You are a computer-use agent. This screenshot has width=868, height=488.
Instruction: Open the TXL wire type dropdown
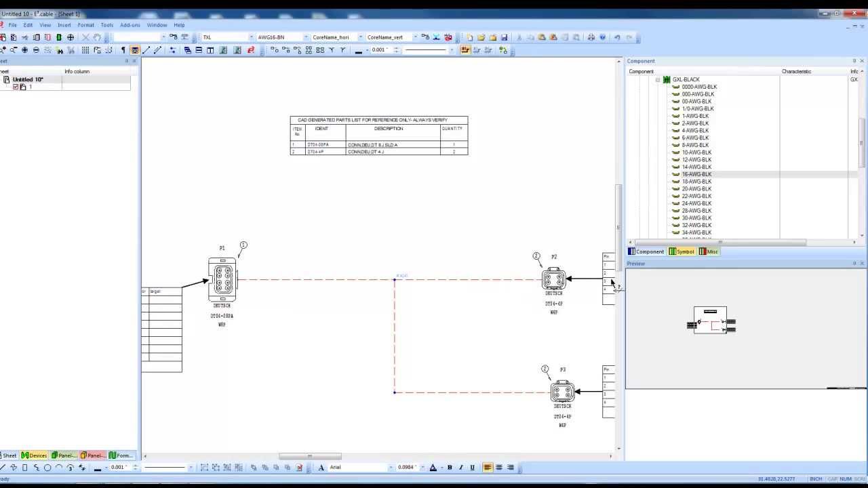coord(252,37)
